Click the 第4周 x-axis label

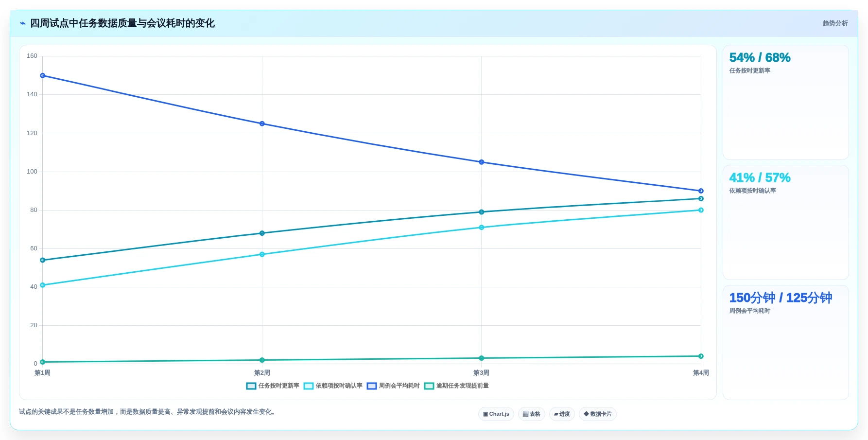tap(701, 373)
